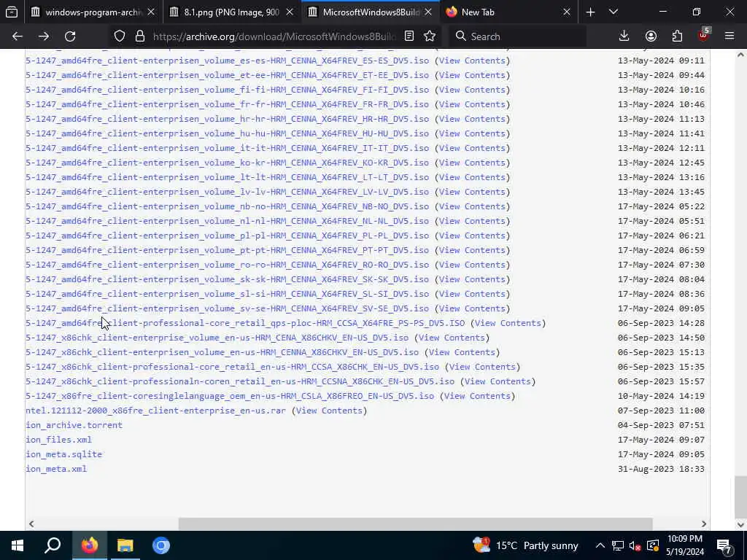
Task: Open the _files.xml link
Action: [58, 440]
